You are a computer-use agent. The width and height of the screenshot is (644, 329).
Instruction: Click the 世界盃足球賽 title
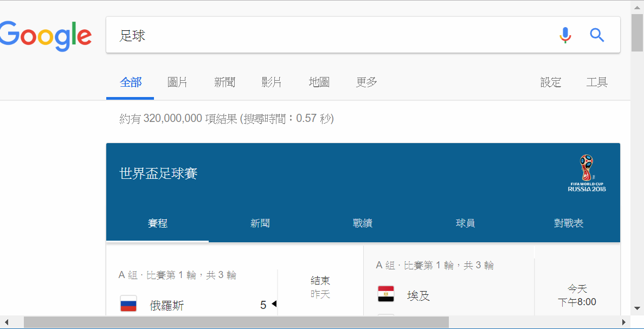coord(158,174)
